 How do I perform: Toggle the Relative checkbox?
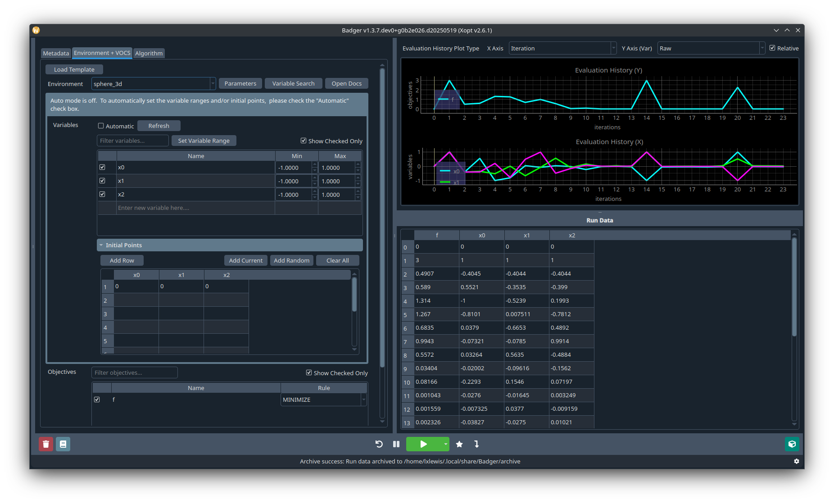pos(772,48)
